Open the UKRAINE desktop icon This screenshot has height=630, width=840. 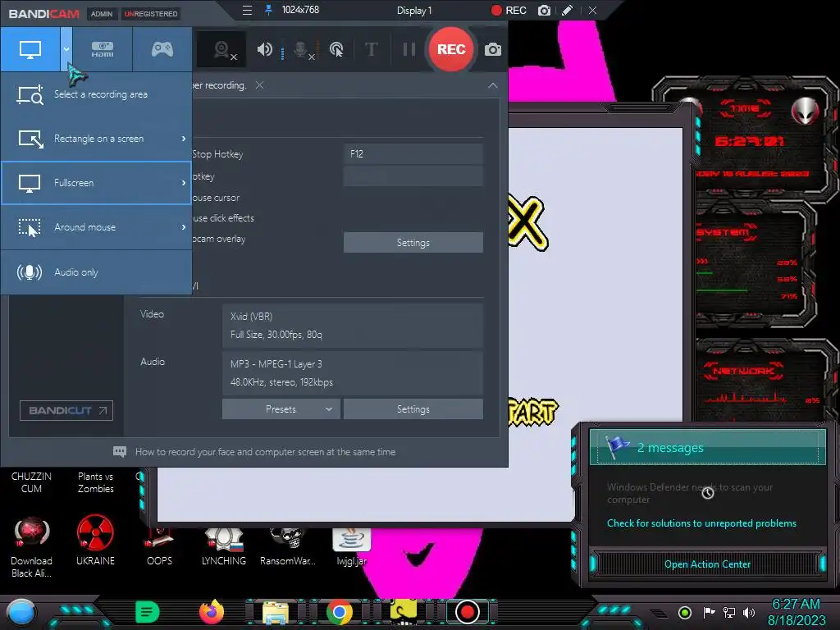[x=95, y=540]
